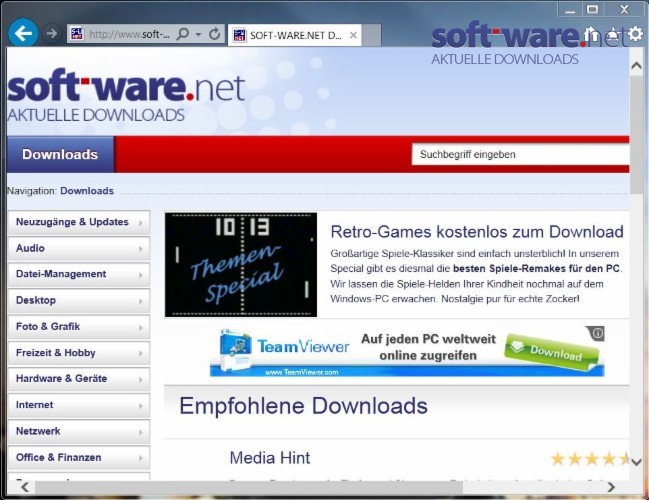Image resolution: width=649 pixels, height=500 pixels.
Task: Click the vertical scrollbar thumb
Action: coord(636,135)
